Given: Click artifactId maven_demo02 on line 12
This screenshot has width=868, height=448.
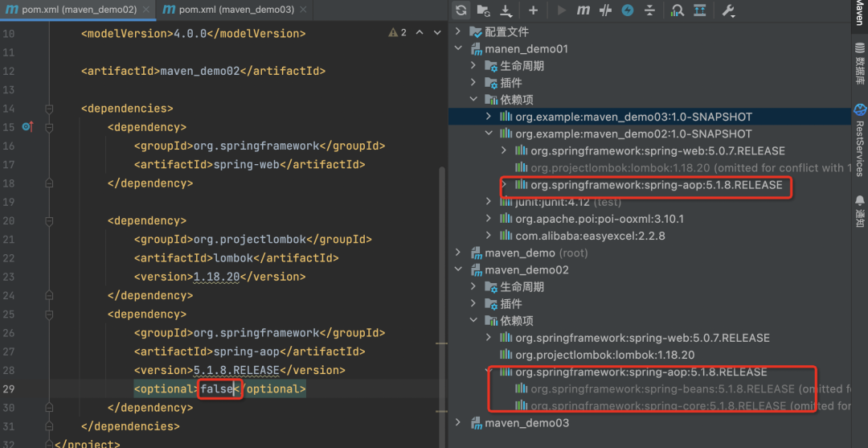Looking at the screenshot, I should 200,72.
